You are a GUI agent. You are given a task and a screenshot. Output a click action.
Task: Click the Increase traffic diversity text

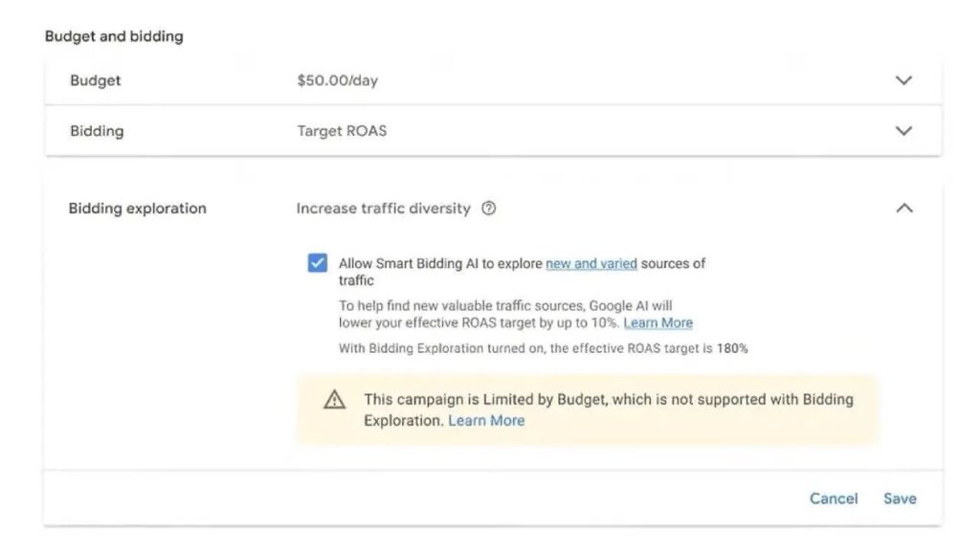(383, 209)
